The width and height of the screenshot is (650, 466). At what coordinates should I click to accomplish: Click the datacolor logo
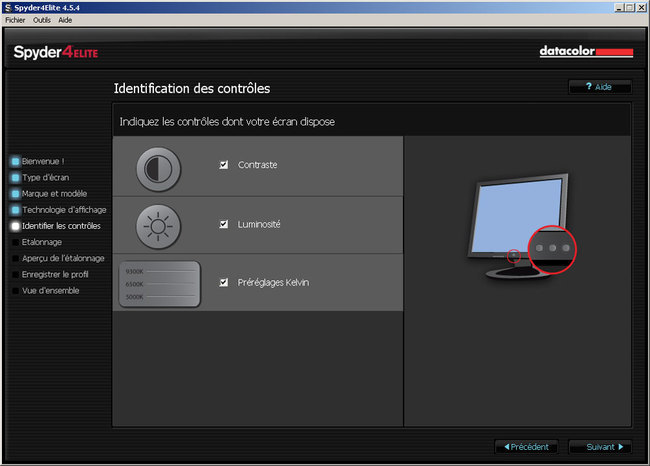coord(586,51)
